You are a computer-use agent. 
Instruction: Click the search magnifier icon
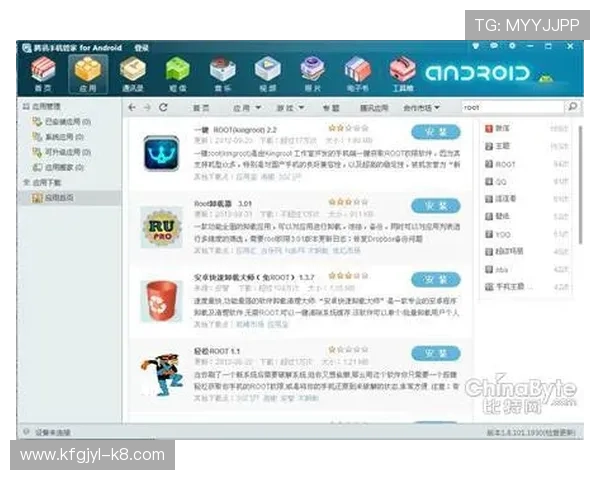[x=572, y=107]
